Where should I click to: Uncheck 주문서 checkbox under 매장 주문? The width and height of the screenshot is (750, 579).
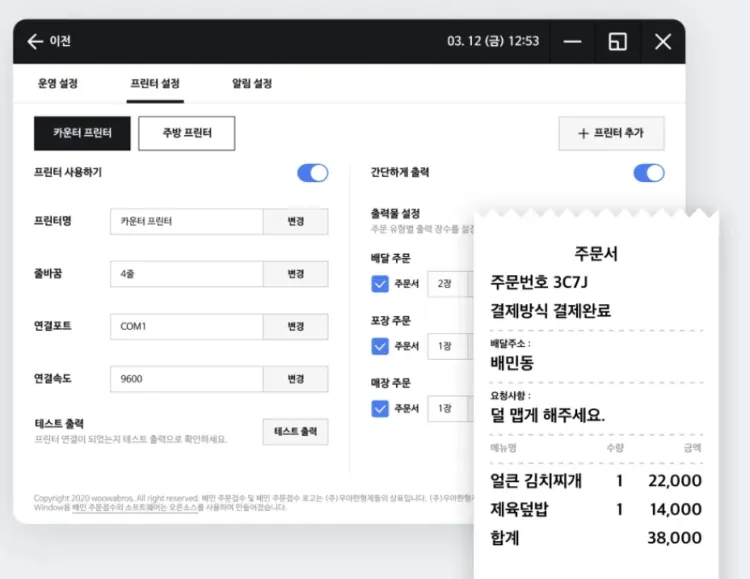380,408
